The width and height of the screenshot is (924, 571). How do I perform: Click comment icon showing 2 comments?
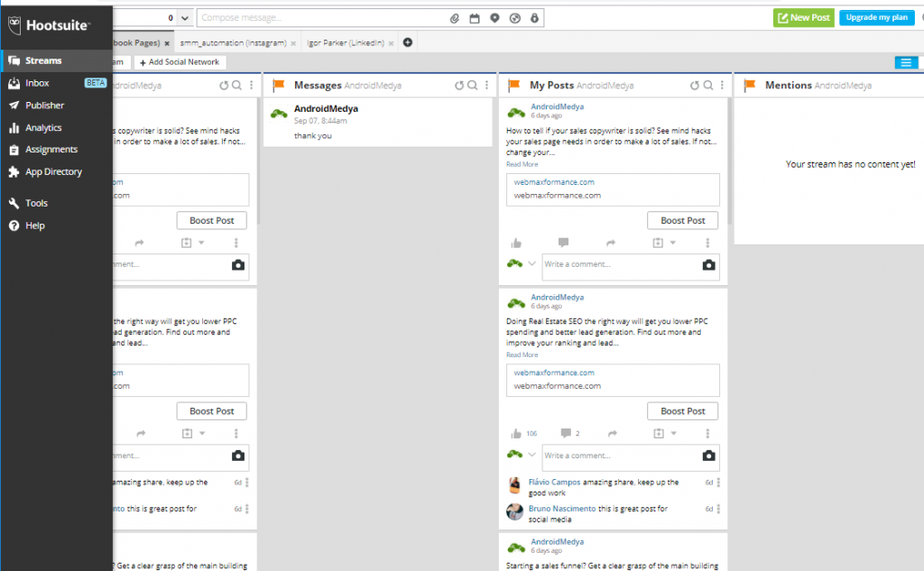coord(566,433)
